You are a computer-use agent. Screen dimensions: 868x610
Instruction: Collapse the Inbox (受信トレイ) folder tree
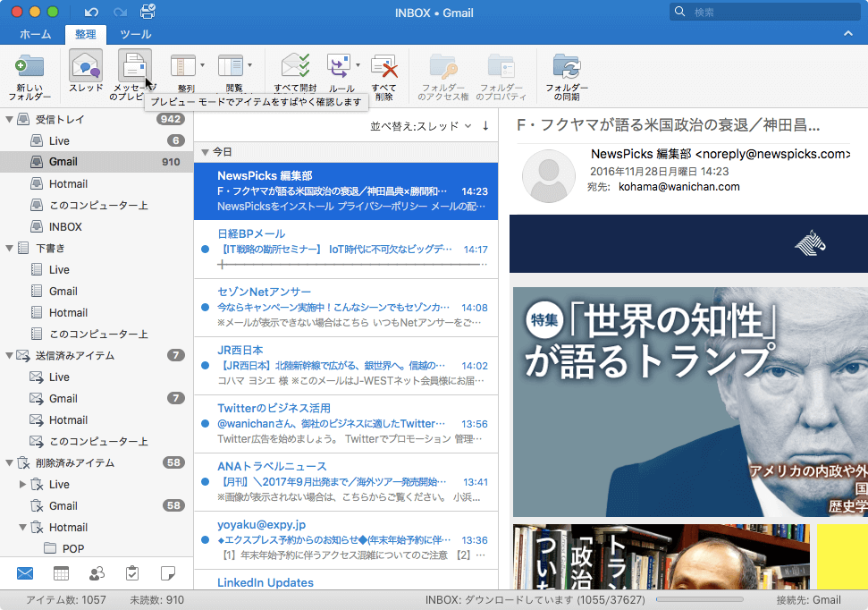(x=9, y=119)
